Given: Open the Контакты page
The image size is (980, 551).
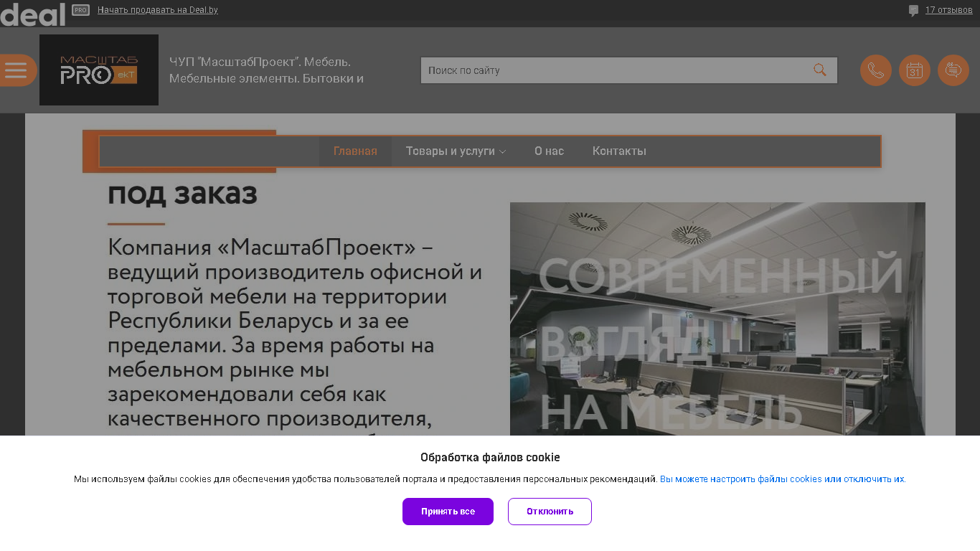Looking at the screenshot, I should (619, 151).
